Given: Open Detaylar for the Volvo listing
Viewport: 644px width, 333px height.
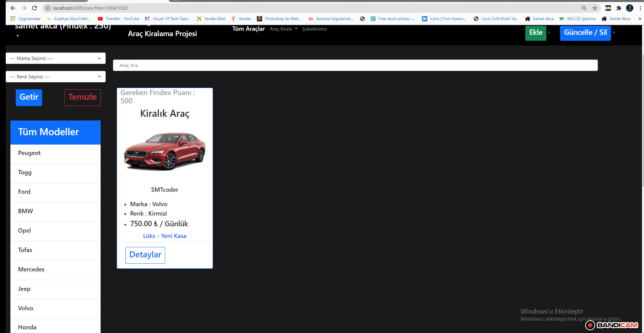Looking at the screenshot, I should pyautogui.click(x=145, y=255).
